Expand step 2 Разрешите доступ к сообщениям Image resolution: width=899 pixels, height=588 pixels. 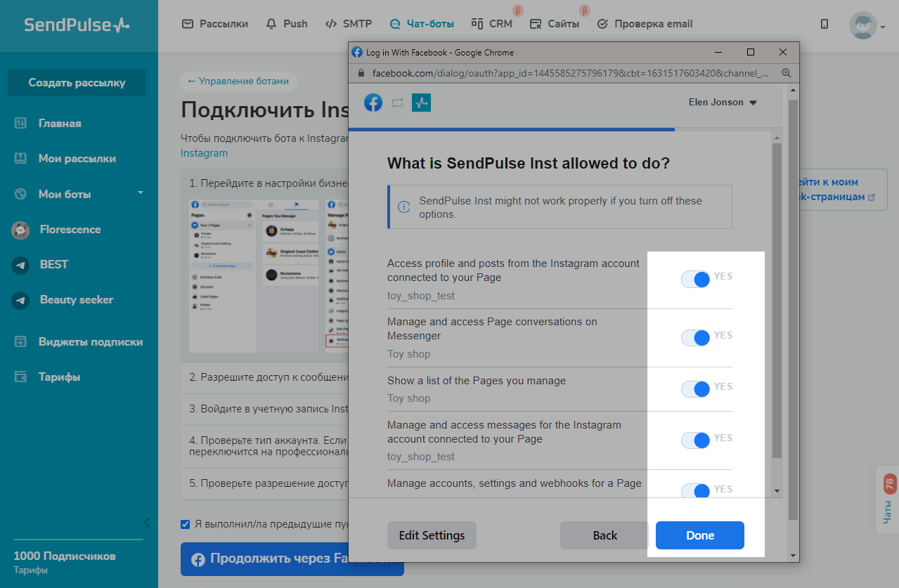tap(265, 377)
